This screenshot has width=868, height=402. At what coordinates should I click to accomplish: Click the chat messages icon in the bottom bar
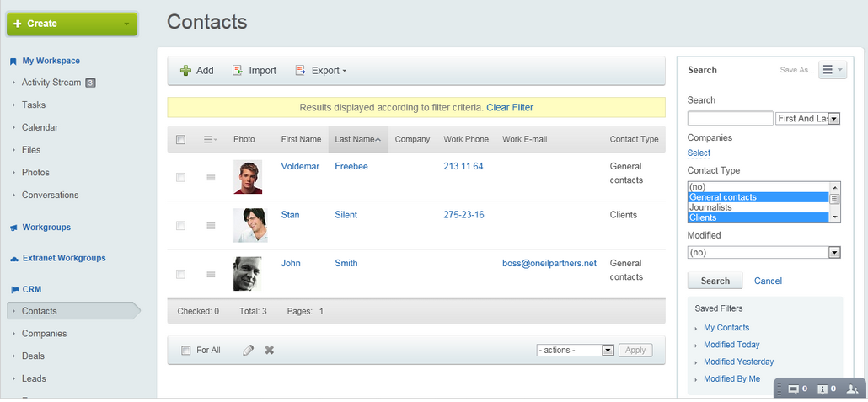click(x=793, y=389)
